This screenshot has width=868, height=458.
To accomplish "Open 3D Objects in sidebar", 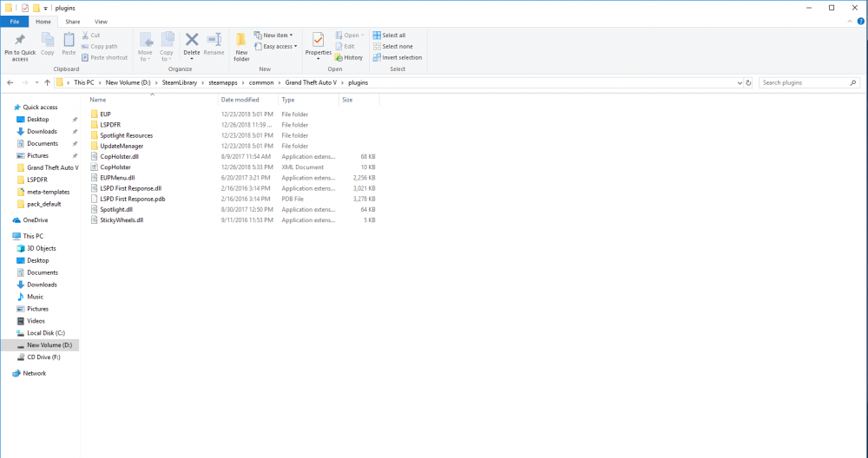I will 42,248.
